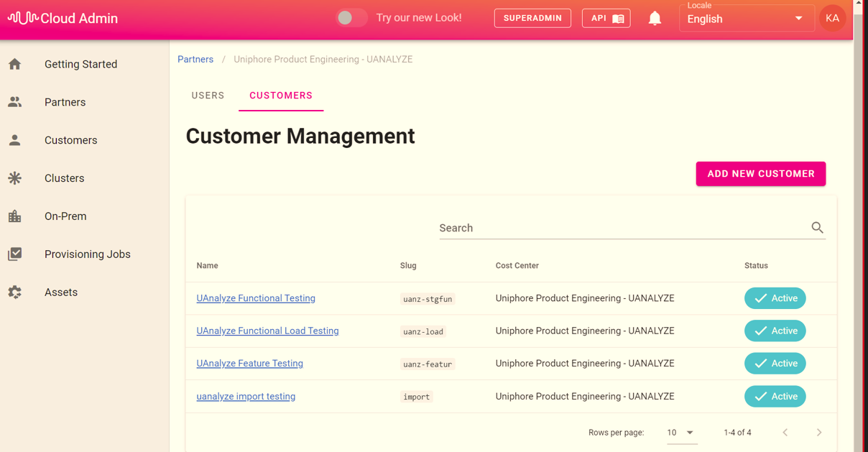Click the SUPERADMIN button

pos(532,18)
